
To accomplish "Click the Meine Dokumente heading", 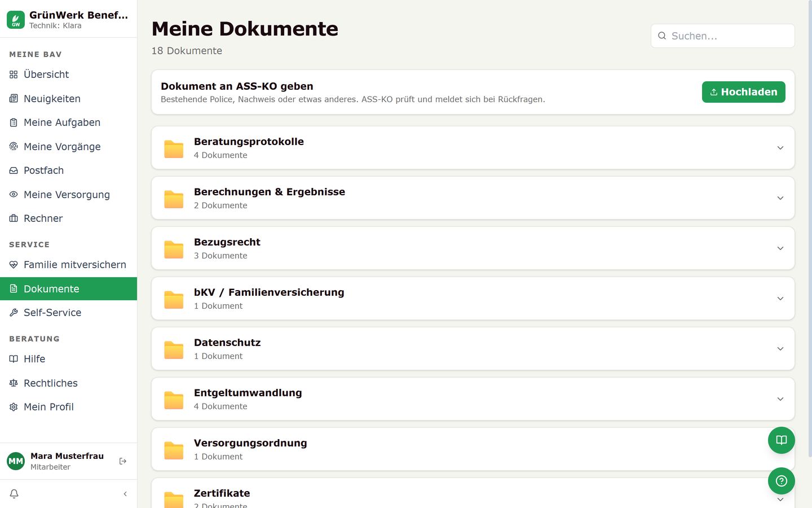I will [245, 29].
